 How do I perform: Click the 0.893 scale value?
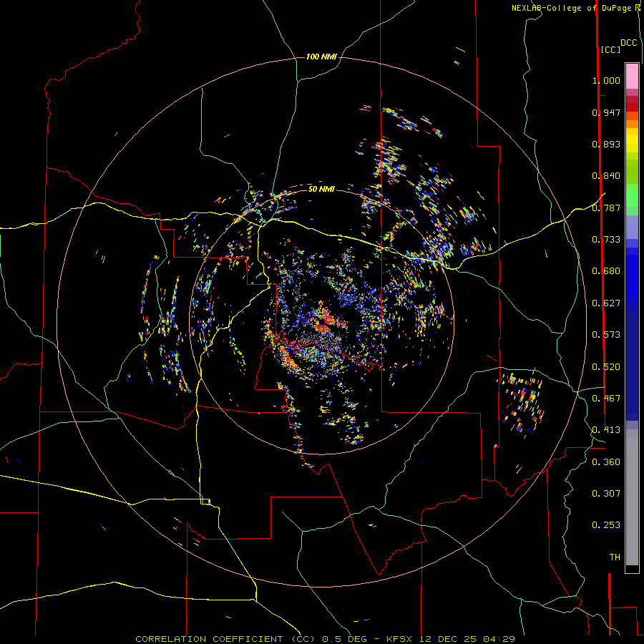(606, 144)
